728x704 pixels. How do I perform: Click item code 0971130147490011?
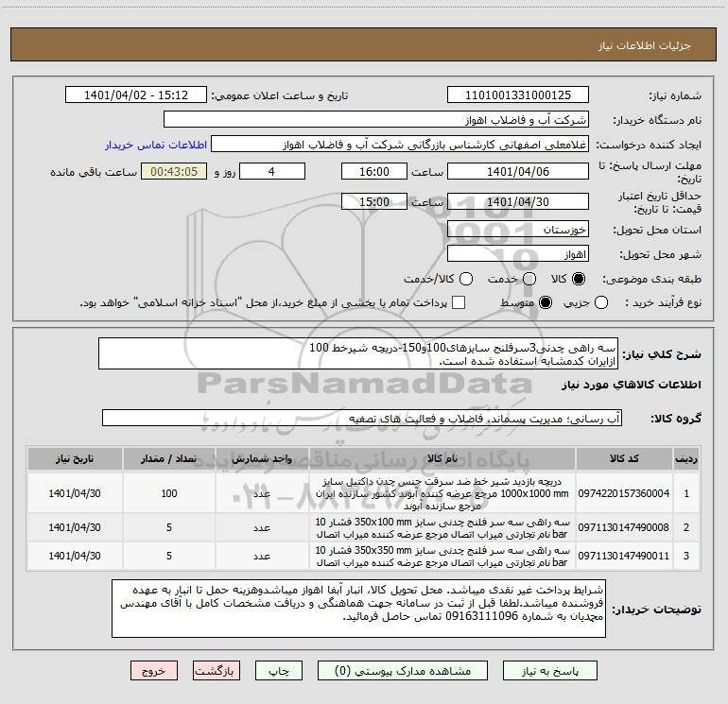[x=624, y=556]
